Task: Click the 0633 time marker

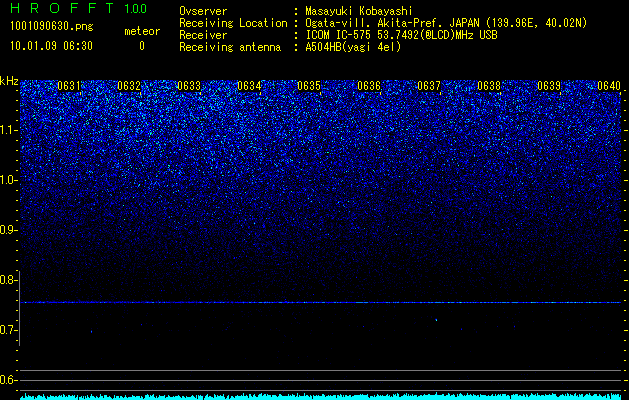Action: coord(189,86)
